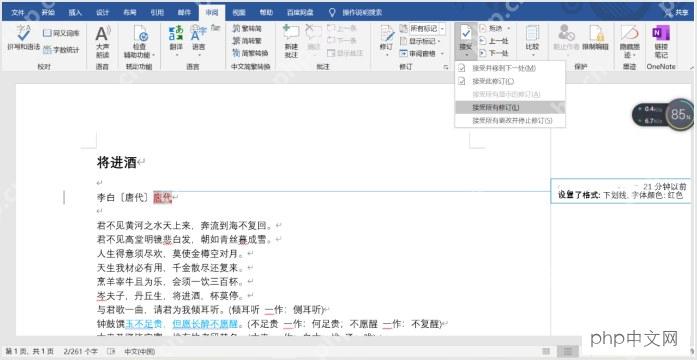This screenshot has width=697, height=360.
Task: Click the 修订 track changes pencil icon
Action: coord(386,35)
